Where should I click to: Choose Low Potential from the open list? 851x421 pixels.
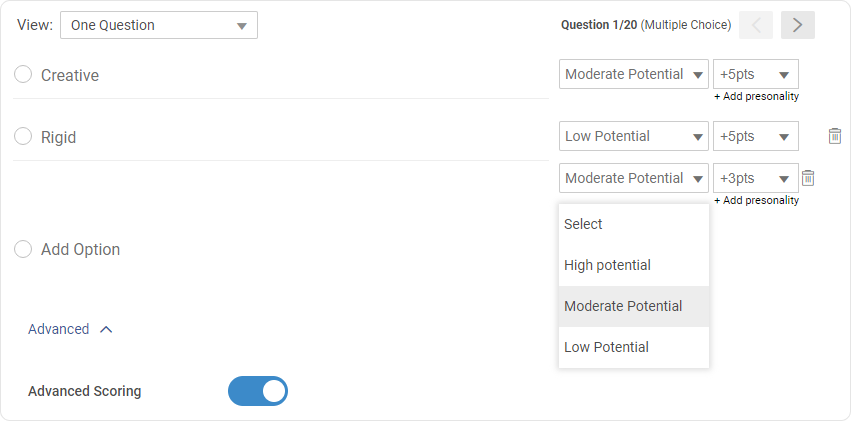click(x=606, y=347)
